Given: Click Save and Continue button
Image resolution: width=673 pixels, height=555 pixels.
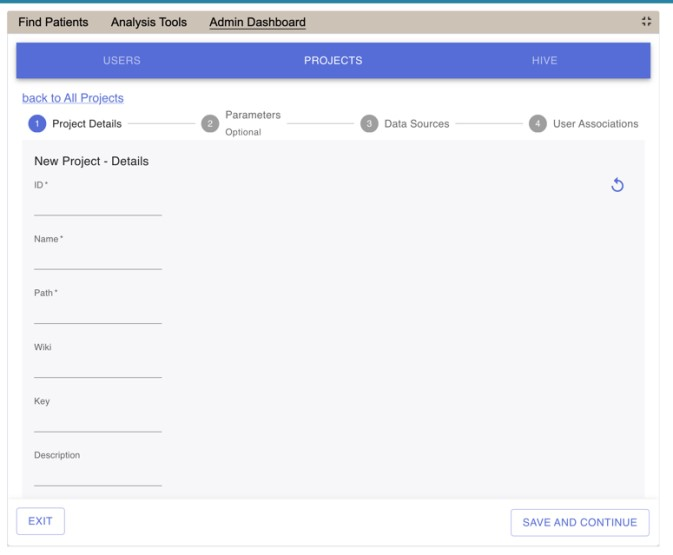Looking at the screenshot, I should pyautogui.click(x=580, y=523).
